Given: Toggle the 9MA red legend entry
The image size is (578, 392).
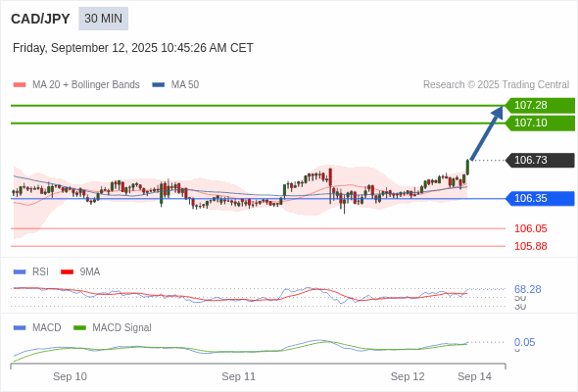Looking at the screenshot, I should coord(80,271).
